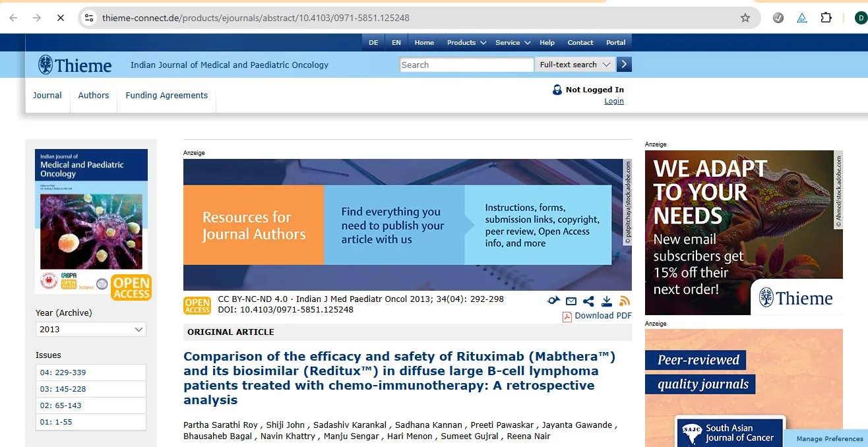Open the Peer-reviewed quality journals ad

[744, 388]
